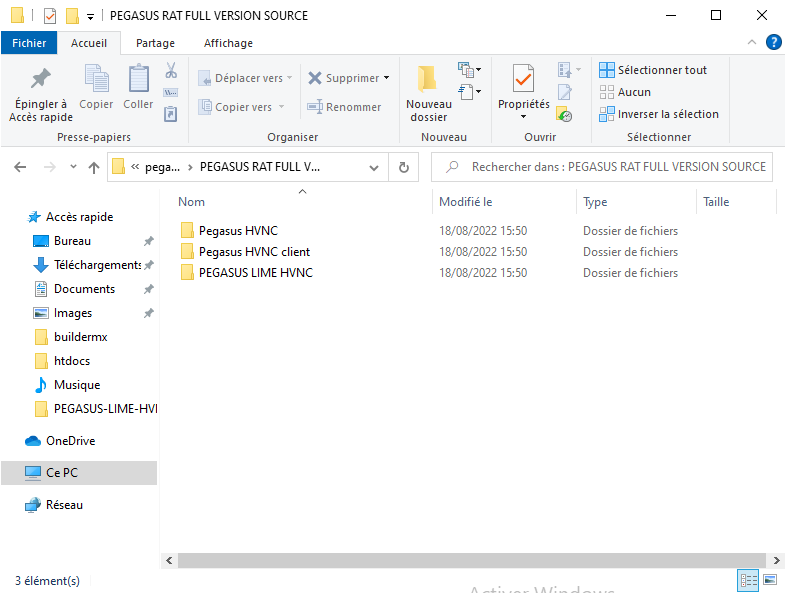Go up one folder level arrow
Viewport: 786px width, 593px height.
[x=94, y=167]
